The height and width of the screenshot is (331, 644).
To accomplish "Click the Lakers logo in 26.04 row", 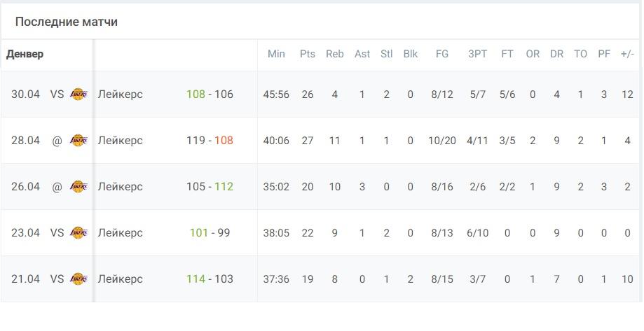I will 78,187.
